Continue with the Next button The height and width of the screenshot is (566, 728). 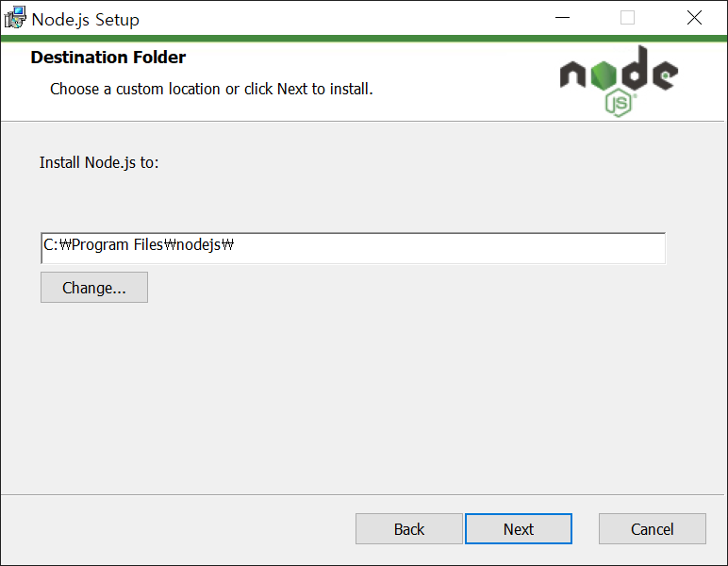click(x=519, y=529)
